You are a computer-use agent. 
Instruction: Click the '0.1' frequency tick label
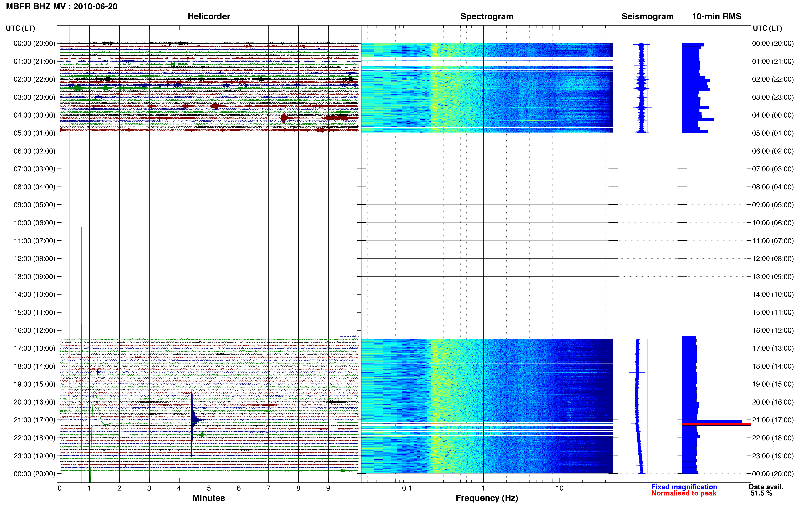pos(407,488)
